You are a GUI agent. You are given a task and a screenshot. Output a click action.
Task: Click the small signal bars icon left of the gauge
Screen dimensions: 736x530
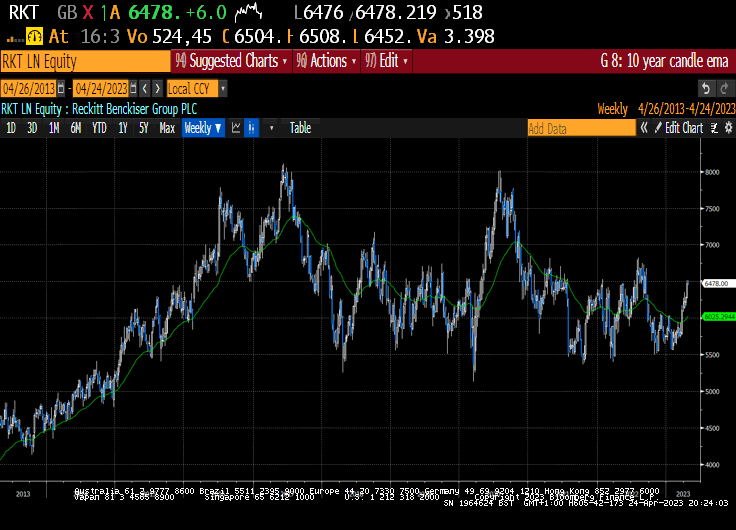[15, 39]
